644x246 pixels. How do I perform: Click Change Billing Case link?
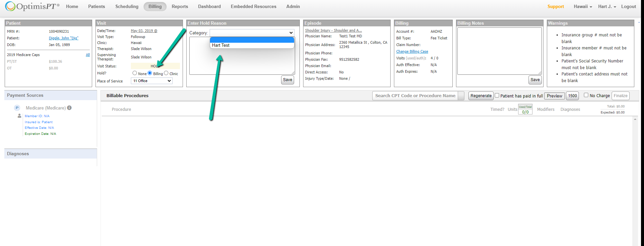pos(412,51)
